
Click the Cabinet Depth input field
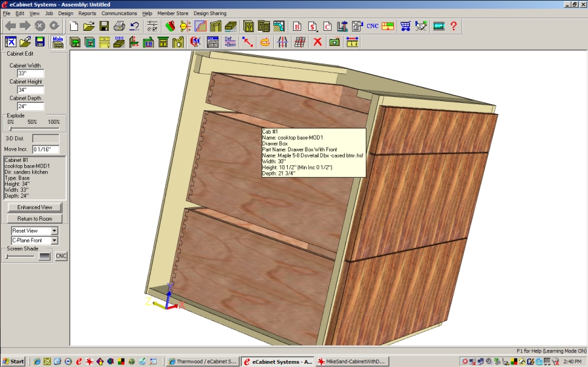30,106
